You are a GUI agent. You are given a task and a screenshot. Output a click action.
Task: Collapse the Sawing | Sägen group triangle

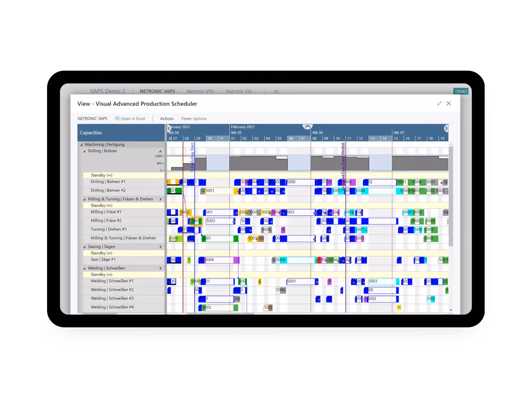pos(84,247)
